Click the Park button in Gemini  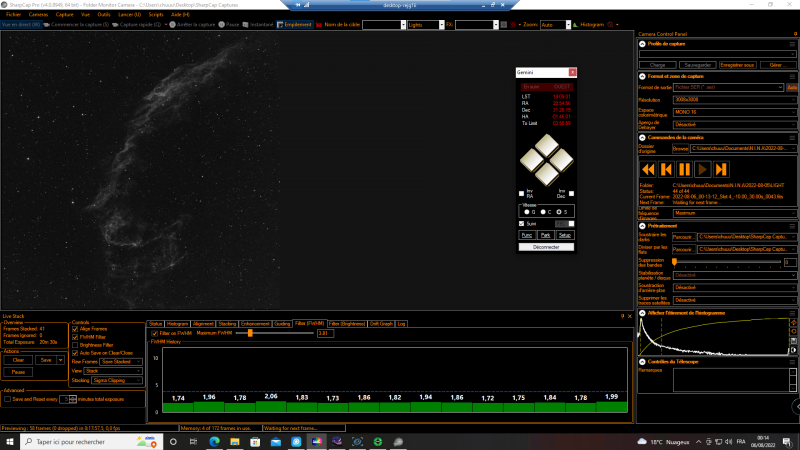pos(545,235)
